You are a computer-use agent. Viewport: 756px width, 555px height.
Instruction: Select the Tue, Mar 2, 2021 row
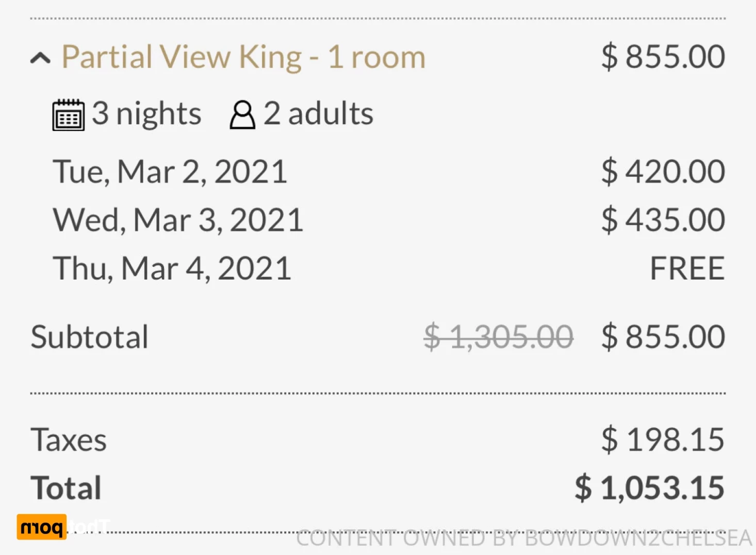[389, 171]
